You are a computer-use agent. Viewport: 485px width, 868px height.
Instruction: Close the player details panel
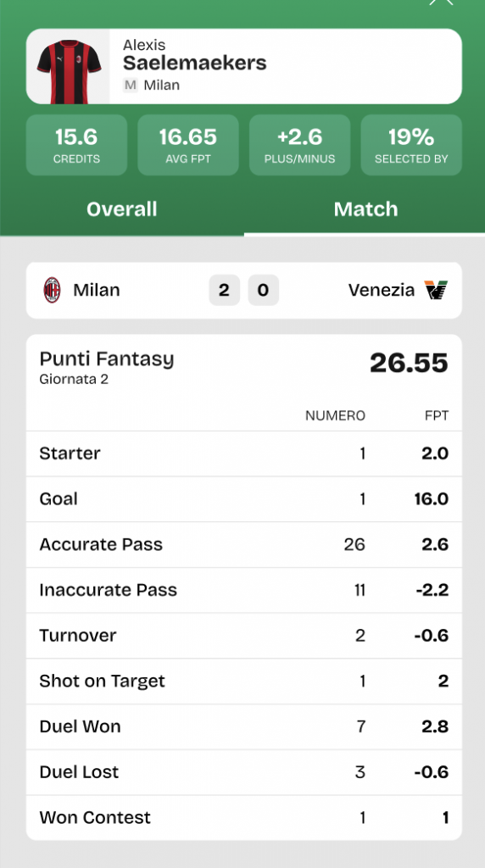(x=441, y=2)
